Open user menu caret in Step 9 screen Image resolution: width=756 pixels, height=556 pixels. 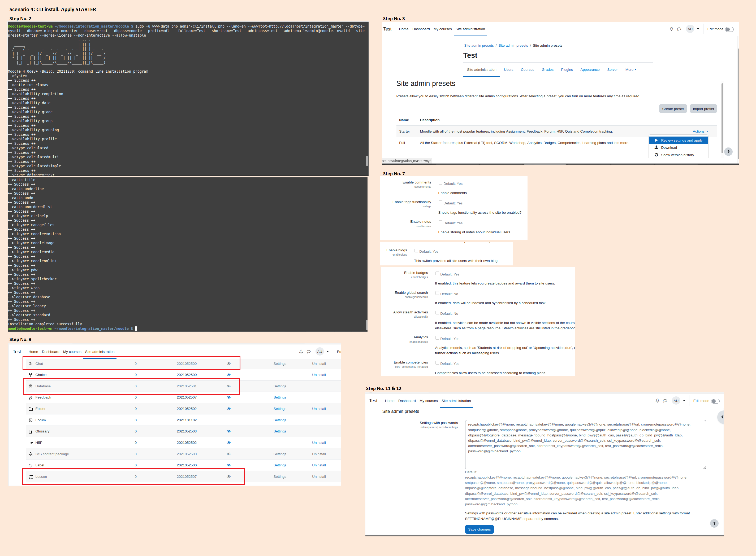click(328, 352)
